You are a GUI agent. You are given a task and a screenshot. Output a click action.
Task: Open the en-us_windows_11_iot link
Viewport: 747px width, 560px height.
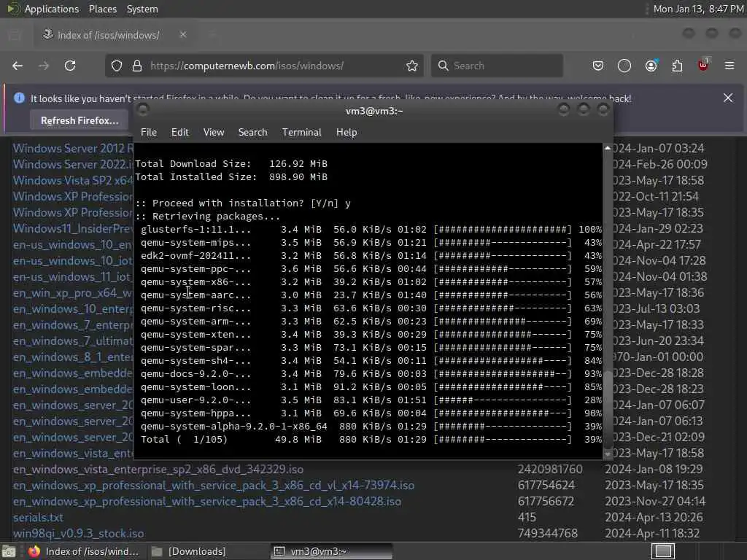[73, 276]
